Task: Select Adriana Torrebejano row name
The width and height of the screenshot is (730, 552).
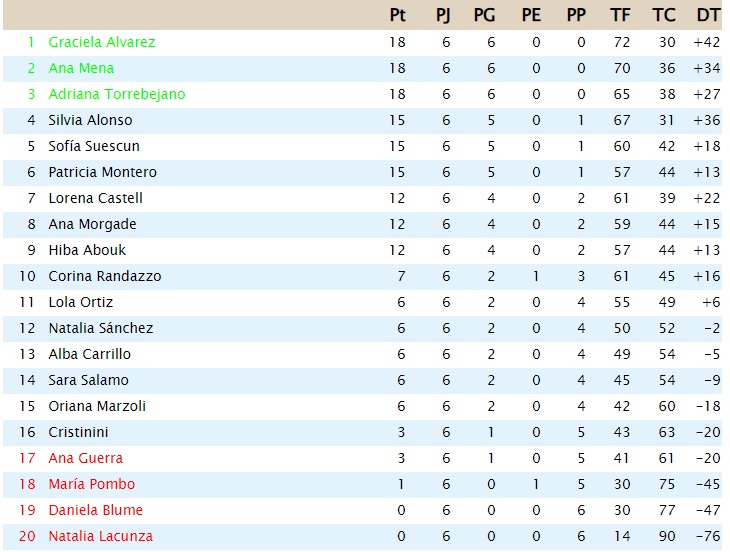Action: pos(117,94)
